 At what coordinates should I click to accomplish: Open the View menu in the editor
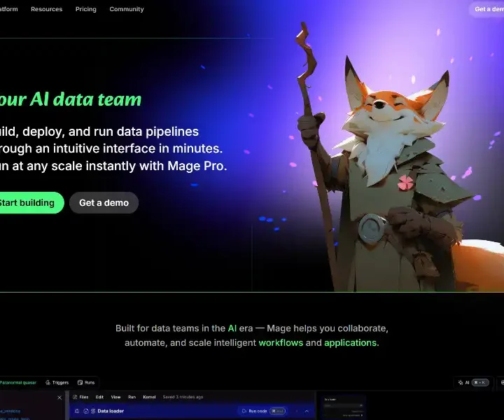[115, 397]
